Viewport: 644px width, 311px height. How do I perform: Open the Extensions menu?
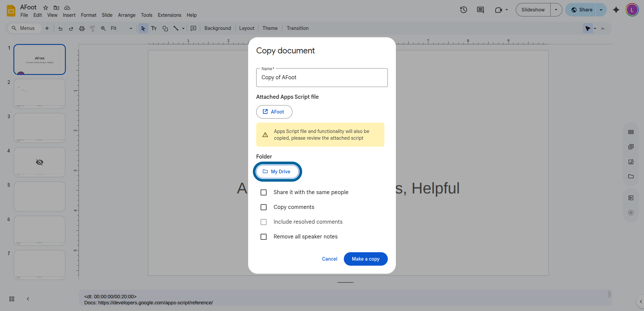[169, 15]
